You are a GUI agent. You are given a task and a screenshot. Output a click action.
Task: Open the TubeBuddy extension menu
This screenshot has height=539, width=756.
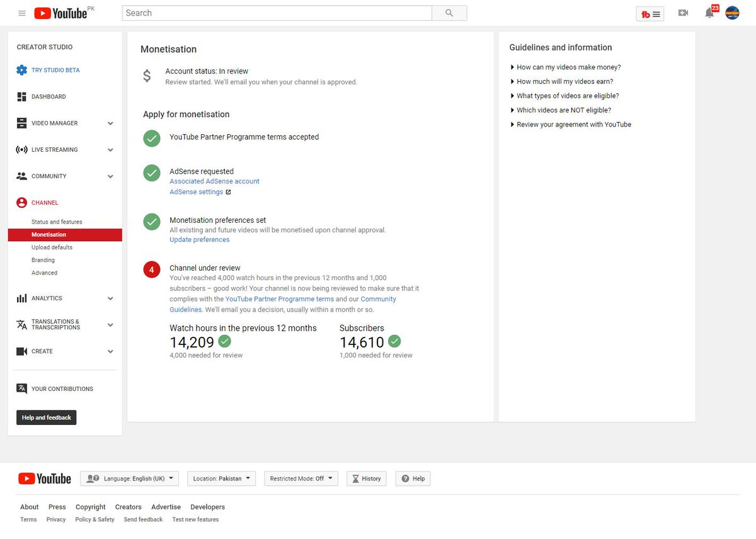651,14
